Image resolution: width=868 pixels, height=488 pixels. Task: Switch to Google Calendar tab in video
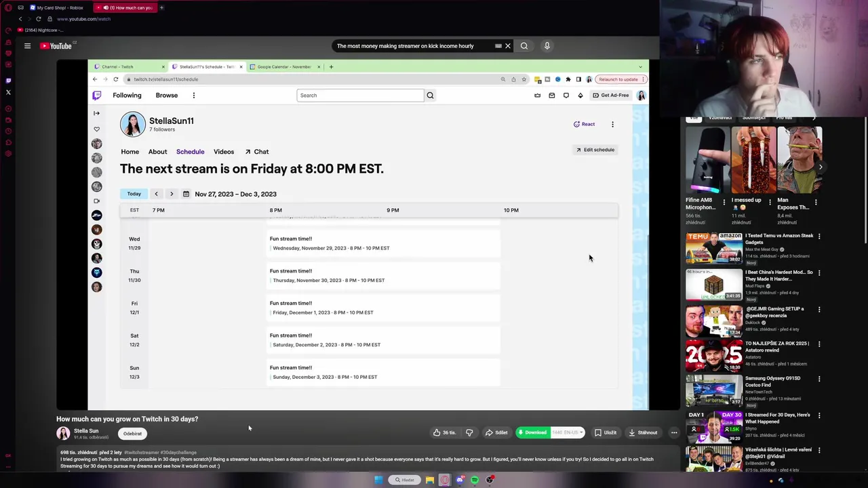[x=285, y=66]
